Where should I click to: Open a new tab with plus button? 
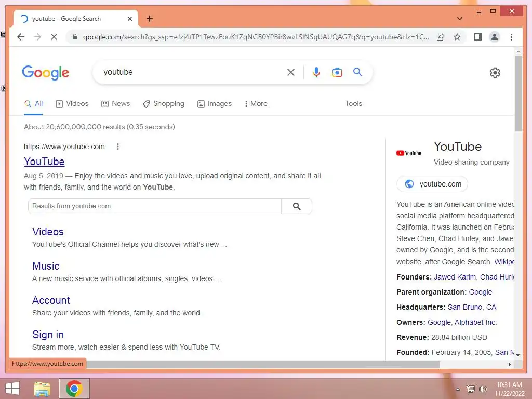pyautogui.click(x=150, y=19)
